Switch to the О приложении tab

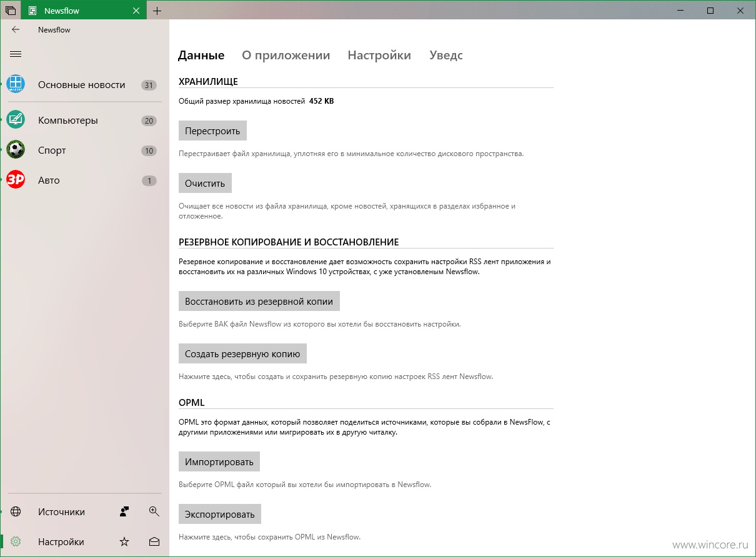click(x=286, y=55)
